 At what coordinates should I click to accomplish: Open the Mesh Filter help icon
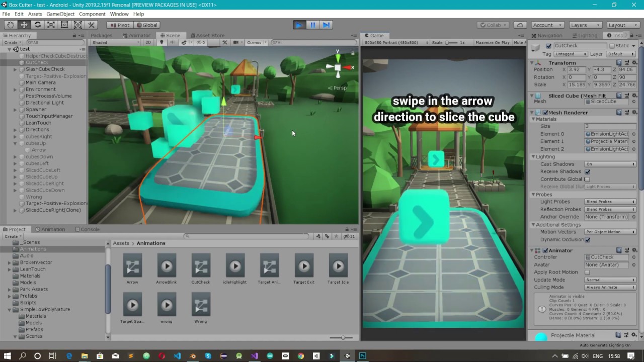(619, 96)
